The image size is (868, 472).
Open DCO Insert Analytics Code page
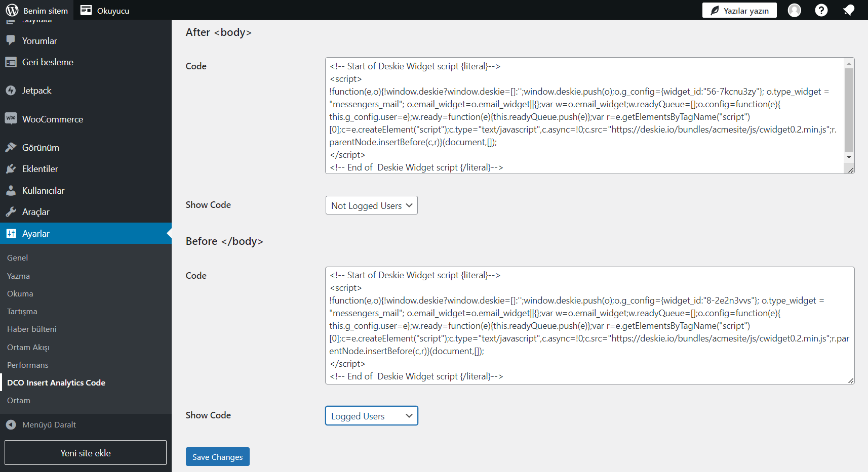[x=56, y=383]
